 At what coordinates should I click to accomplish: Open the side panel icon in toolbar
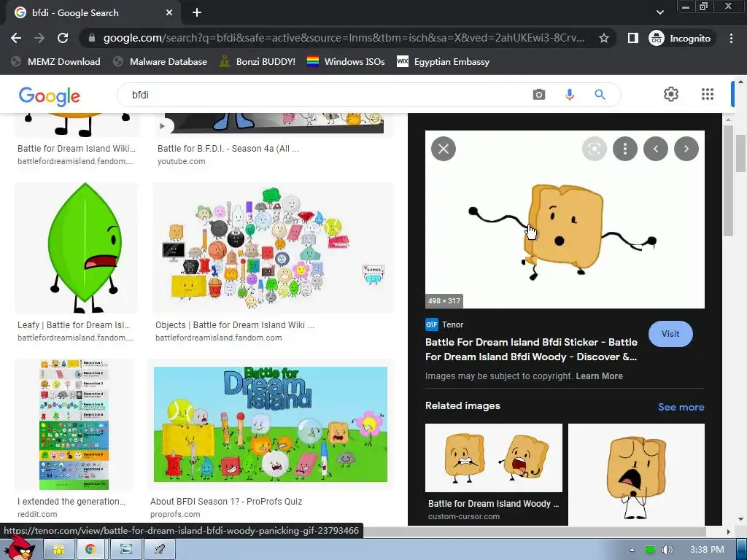coord(632,38)
